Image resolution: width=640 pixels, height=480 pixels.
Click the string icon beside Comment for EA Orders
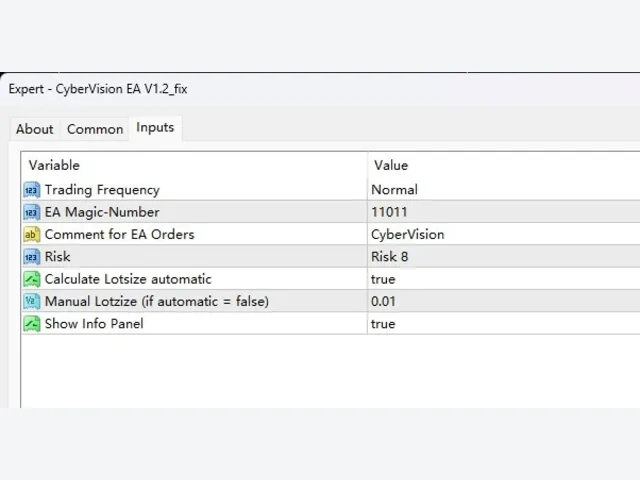coord(32,235)
